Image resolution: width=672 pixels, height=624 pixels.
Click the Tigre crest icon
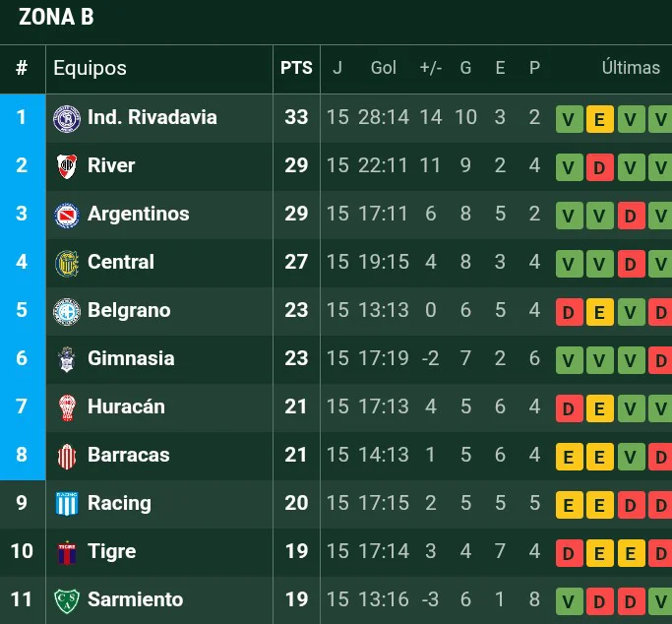[67, 552]
